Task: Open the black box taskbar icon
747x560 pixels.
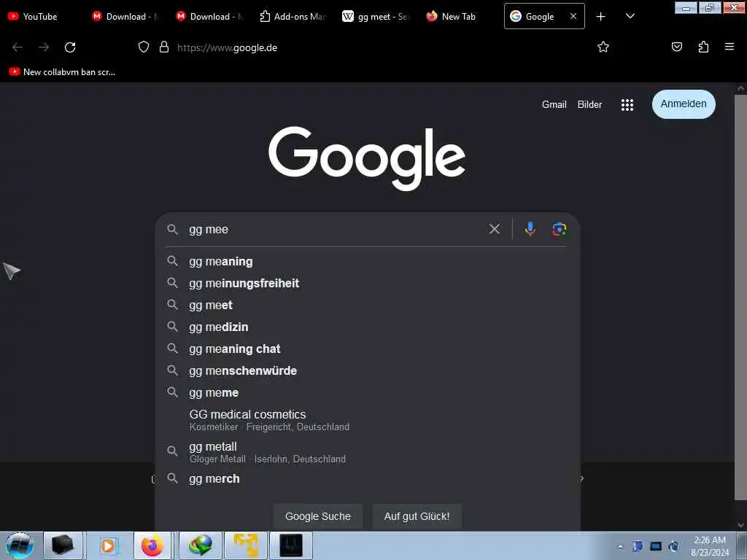Action: point(63,545)
